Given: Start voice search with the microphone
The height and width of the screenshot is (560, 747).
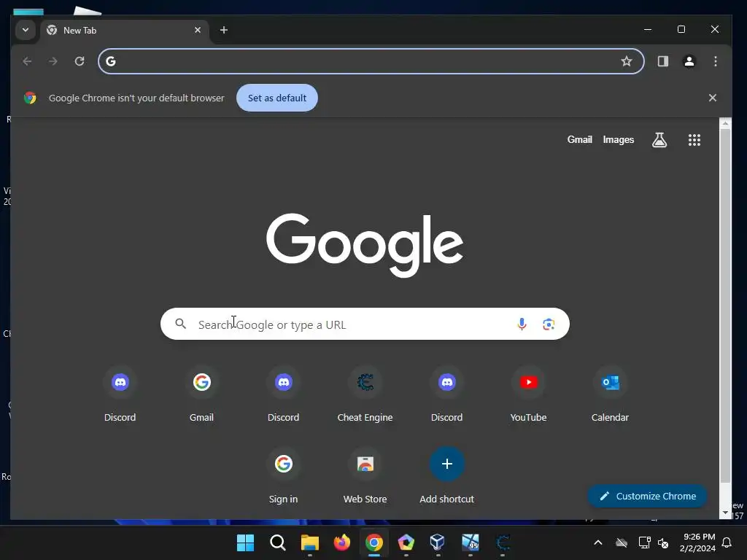Looking at the screenshot, I should pyautogui.click(x=522, y=324).
